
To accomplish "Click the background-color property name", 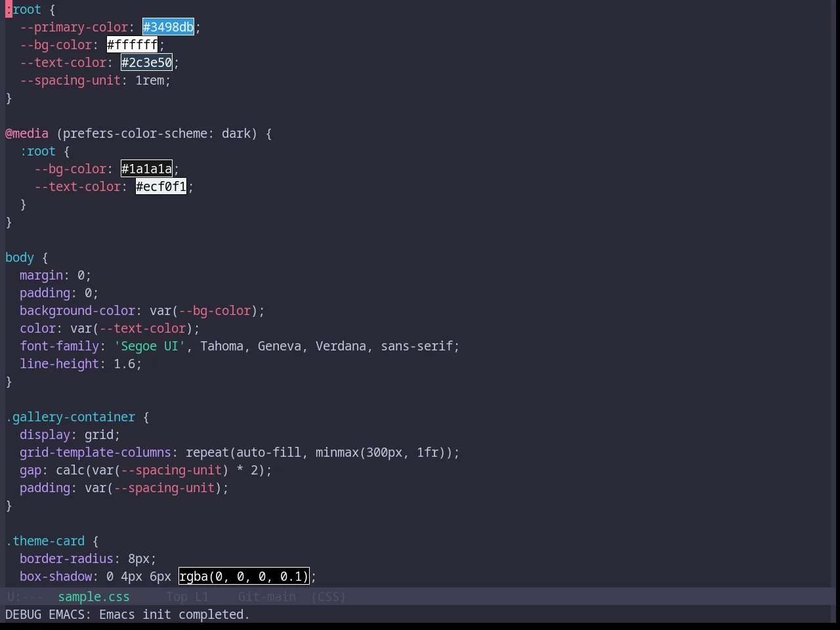I will 77,310.
